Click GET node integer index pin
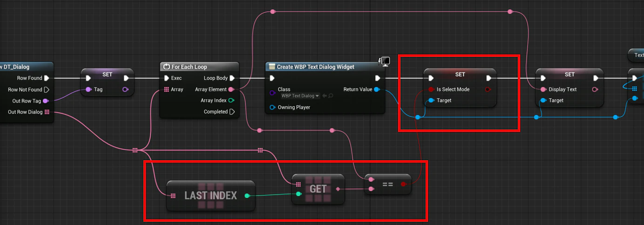 pos(298,194)
